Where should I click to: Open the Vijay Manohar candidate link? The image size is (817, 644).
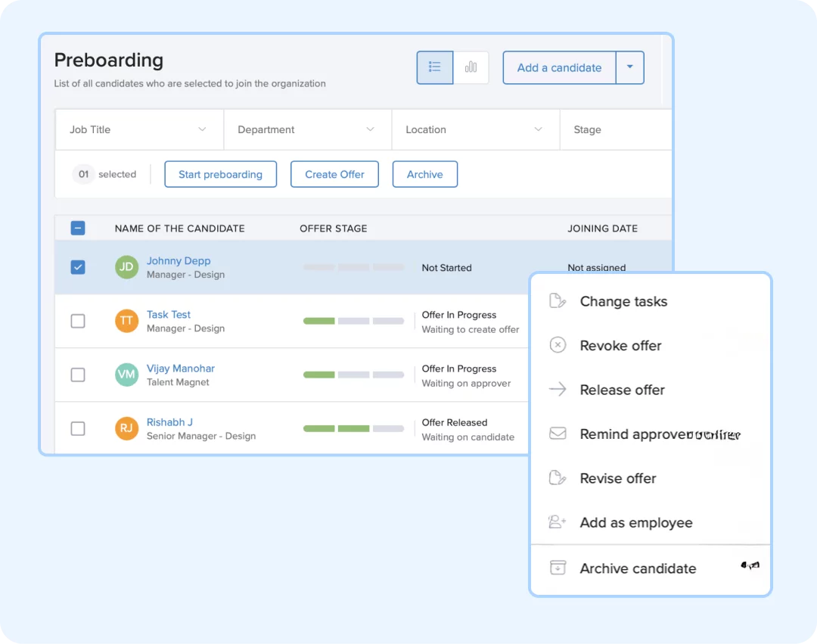pos(180,368)
